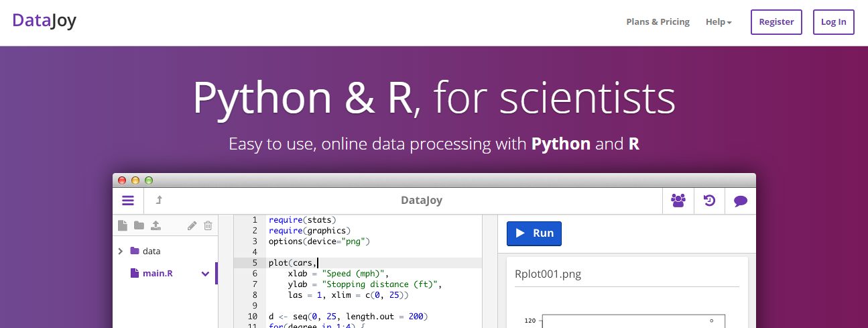Open the chat speech bubble icon

pyautogui.click(x=740, y=201)
